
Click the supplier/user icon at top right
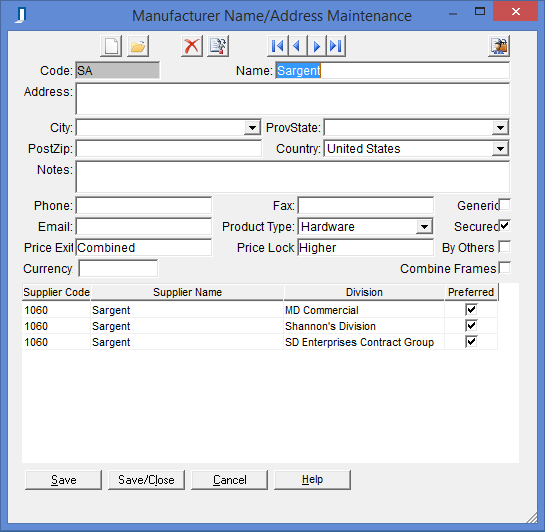499,46
